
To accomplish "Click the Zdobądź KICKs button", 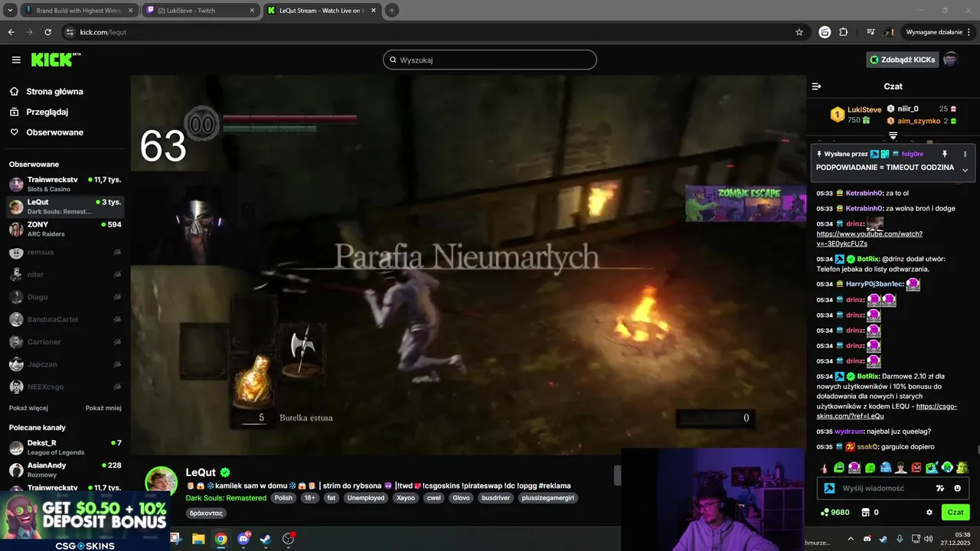I will point(902,60).
